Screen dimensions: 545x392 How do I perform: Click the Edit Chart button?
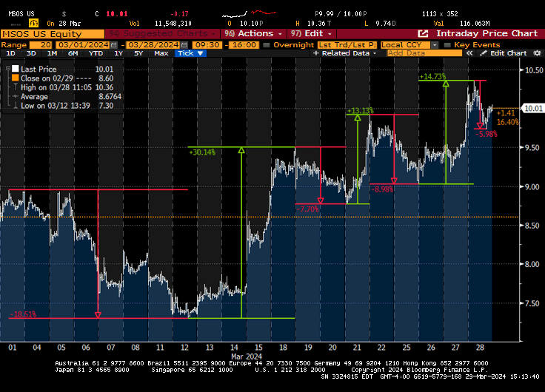pyautogui.click(x=504, y=53)
